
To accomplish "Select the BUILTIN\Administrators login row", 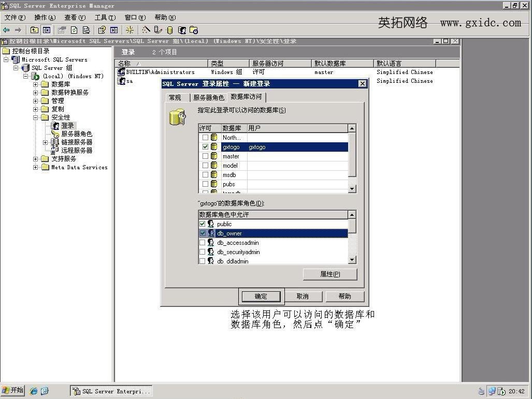I will 160,72.
